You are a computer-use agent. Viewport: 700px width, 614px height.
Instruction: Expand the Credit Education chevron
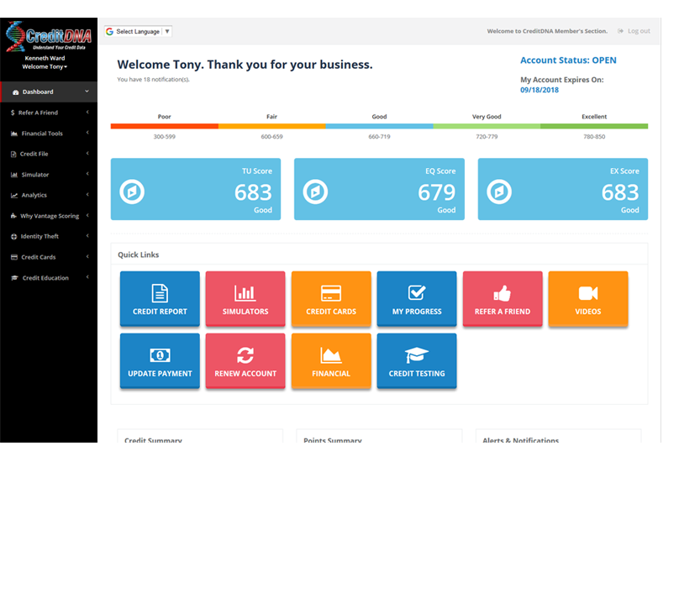[87, 277]
